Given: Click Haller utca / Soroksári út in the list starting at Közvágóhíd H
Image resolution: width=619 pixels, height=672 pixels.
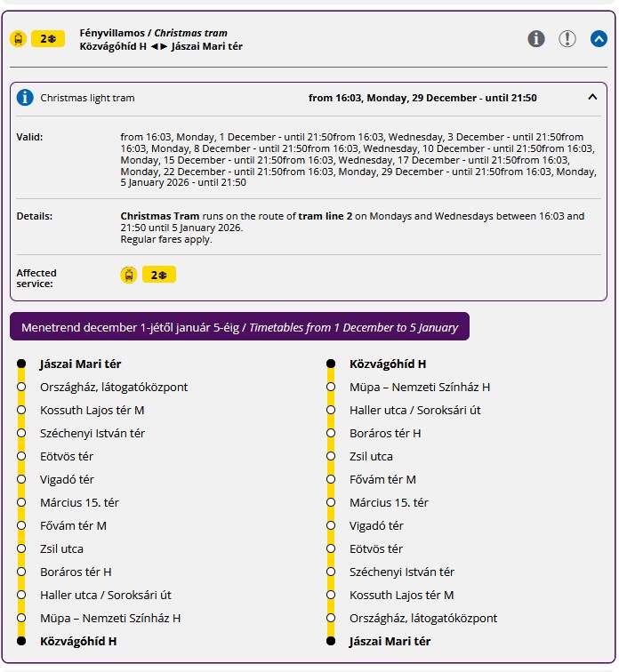Looking at the screenshot, I should coord(415,410).
